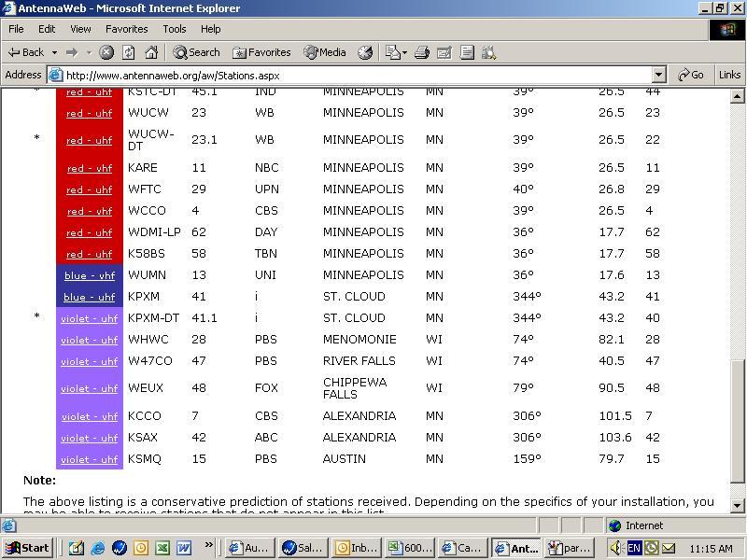747x560 pixels.
Task: Open the Links toolbar label
Action: [x=729, y=75]
